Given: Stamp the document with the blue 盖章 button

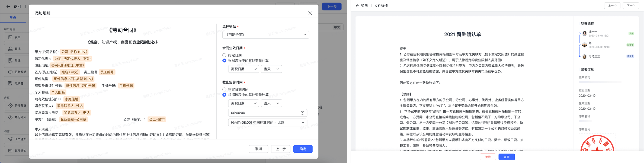Looking at the screenshot, I should 507,157.
